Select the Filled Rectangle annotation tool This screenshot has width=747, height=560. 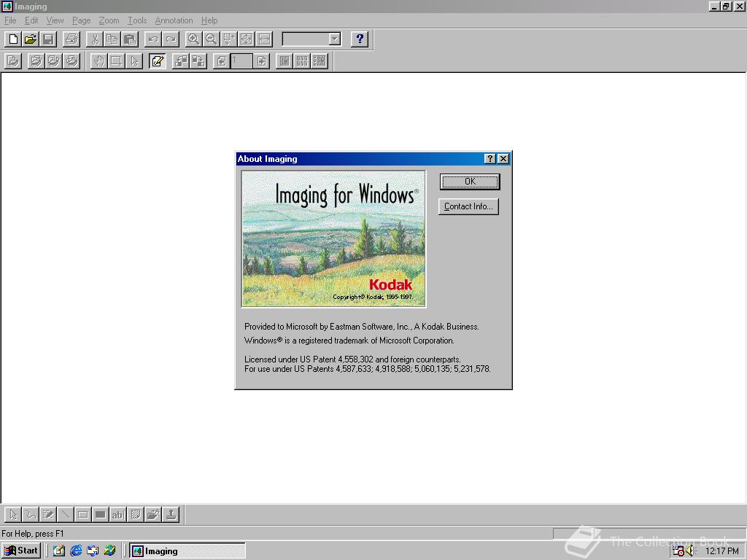coord(101,514)
